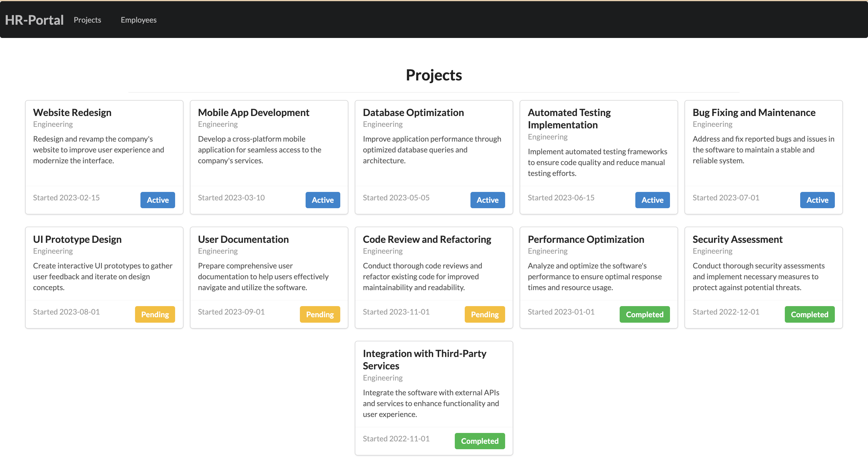868x470 pixels.
Task: Open the Employees navigation menu item
Action: coord(138,19)
